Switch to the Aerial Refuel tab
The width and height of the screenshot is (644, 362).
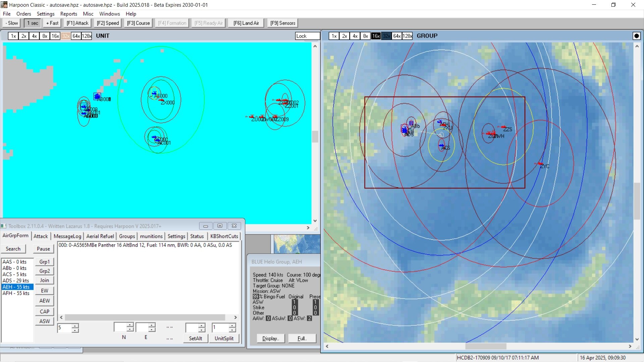[x=100, y=236]
